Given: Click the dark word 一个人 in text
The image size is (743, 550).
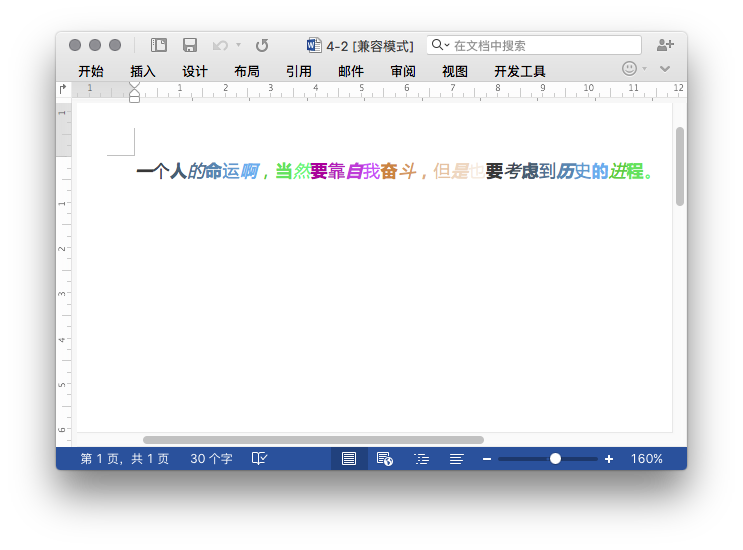Looking at the screenshot, I should 162,171.
